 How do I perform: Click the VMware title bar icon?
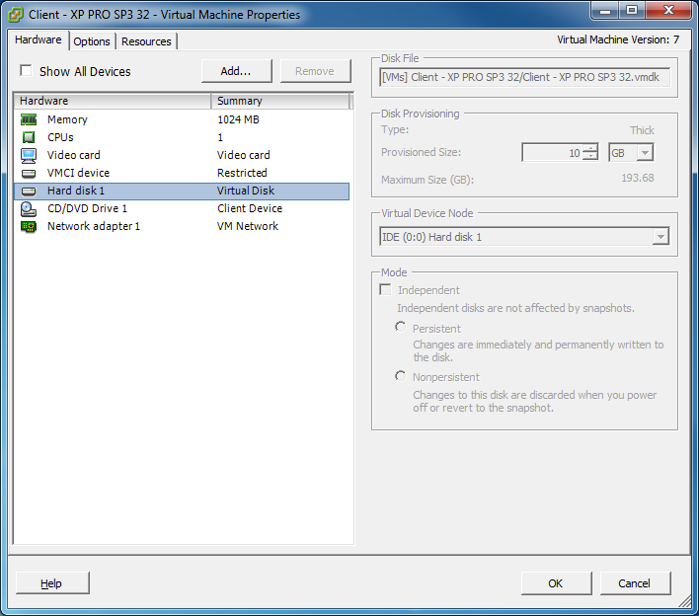[x=16, y=15]
